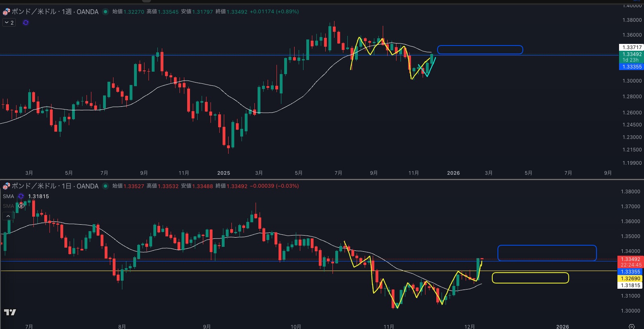Open chart settings gear at bottom right
This screenshot has width=644, height=329.
click(632, 326)
